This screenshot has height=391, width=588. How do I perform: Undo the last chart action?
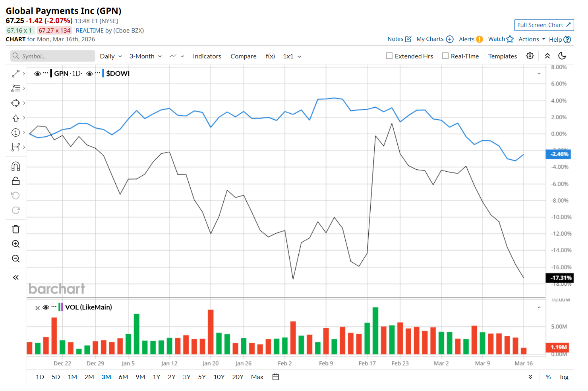click(x=15, y=195)
